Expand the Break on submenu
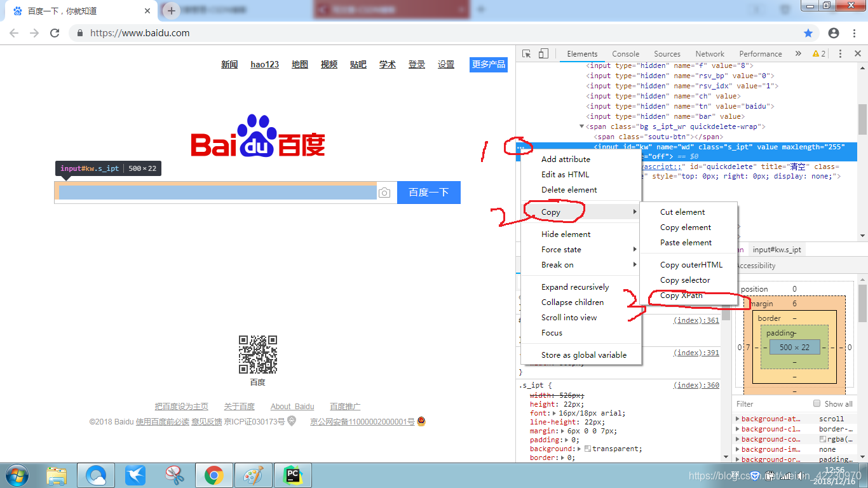Image resolution: width=868 pixels, height=488 pixels. point(634,264)
